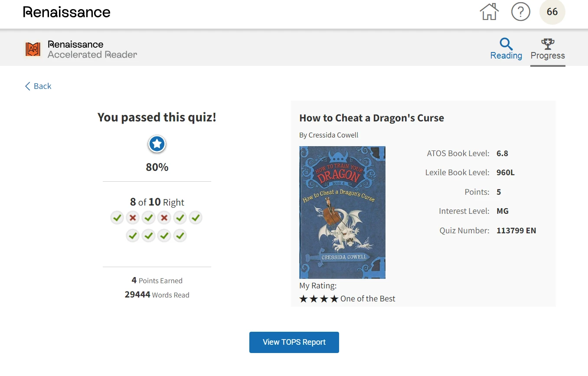Click the Accelerated Reader orange logo icon
This screenshot has height=376, width=588.
[x=33, y=49]
